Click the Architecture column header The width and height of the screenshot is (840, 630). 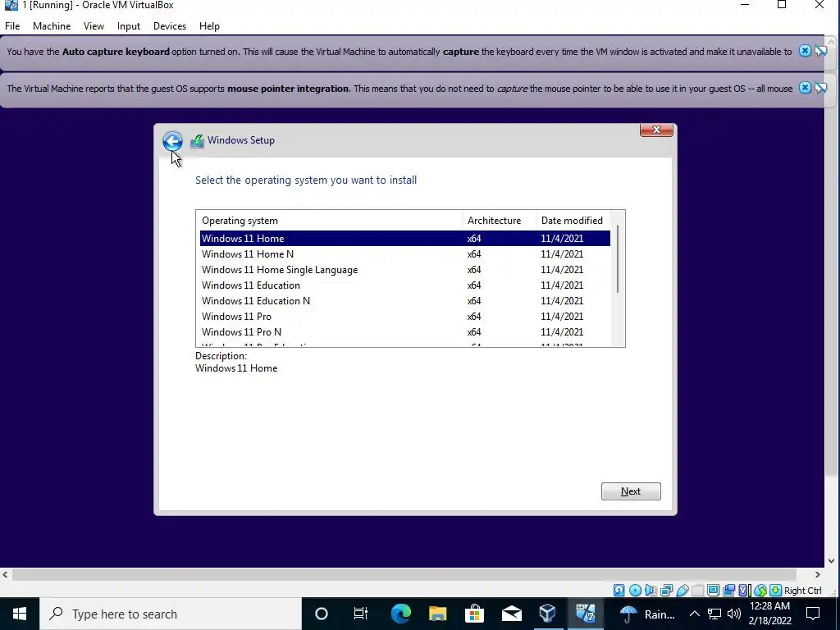point(500,220)
